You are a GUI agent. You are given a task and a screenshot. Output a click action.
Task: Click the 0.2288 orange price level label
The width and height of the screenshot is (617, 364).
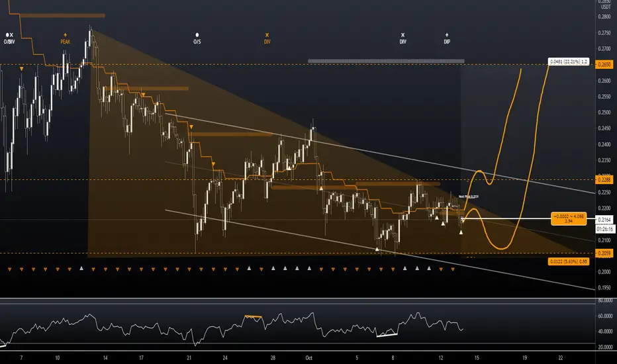point(604,179)
